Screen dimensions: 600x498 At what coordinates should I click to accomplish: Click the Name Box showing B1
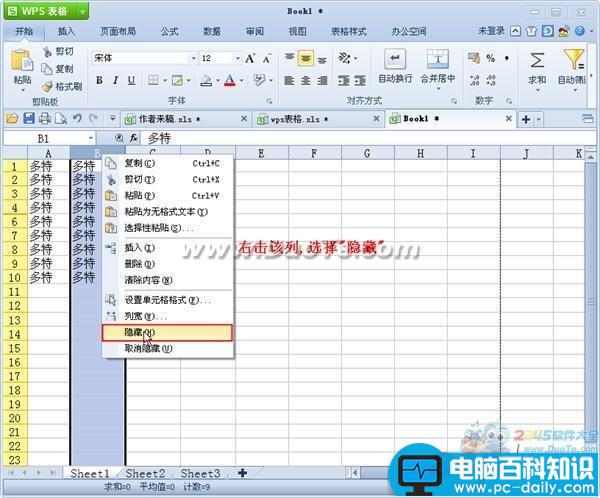48,138
